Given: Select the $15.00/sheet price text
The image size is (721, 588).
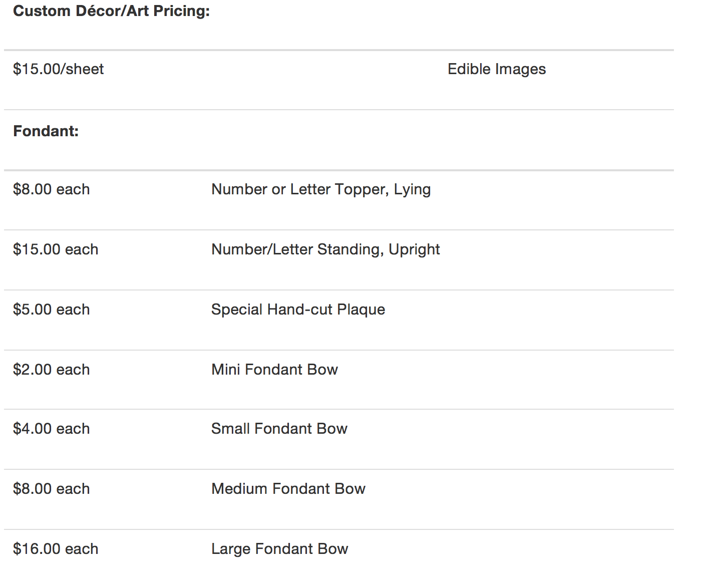Looking at the screenshot, I should coord(59,69).
